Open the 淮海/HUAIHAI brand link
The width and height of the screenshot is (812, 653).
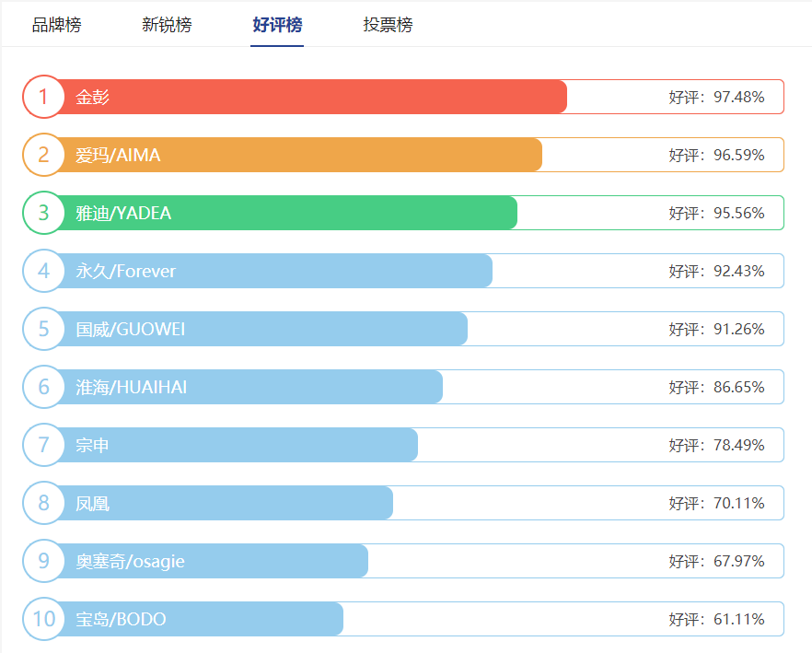click(131, 387)
